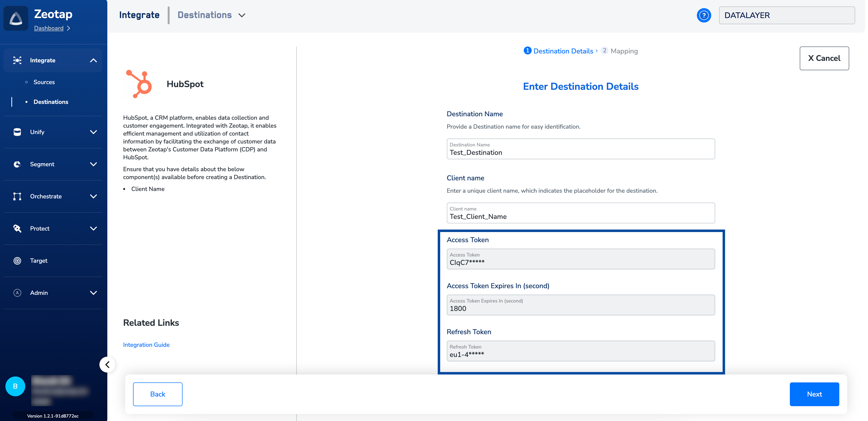The image size is (868, 421).
Task: Expand the Unify menu section
Action: click(x=93, y=132)
